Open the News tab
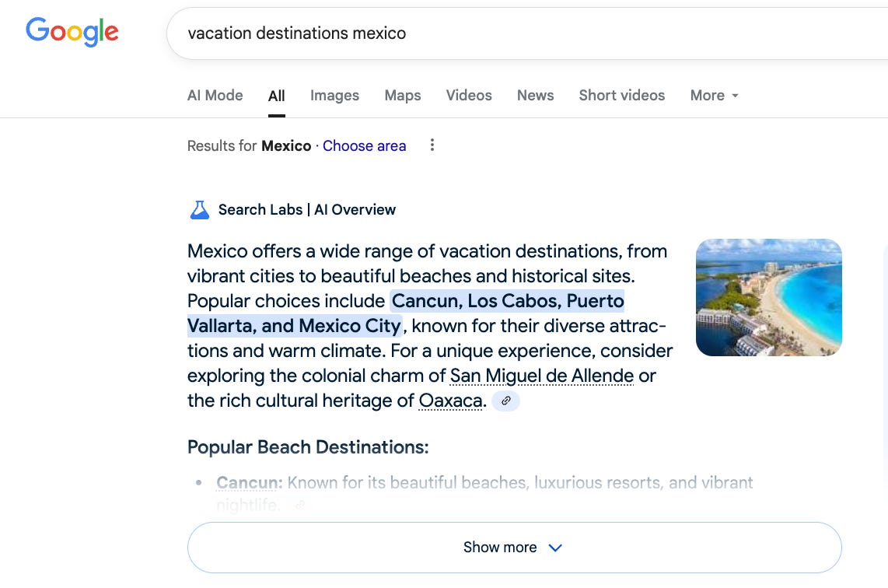The height and width of the screenshot is (588, 888). [535, 95]
